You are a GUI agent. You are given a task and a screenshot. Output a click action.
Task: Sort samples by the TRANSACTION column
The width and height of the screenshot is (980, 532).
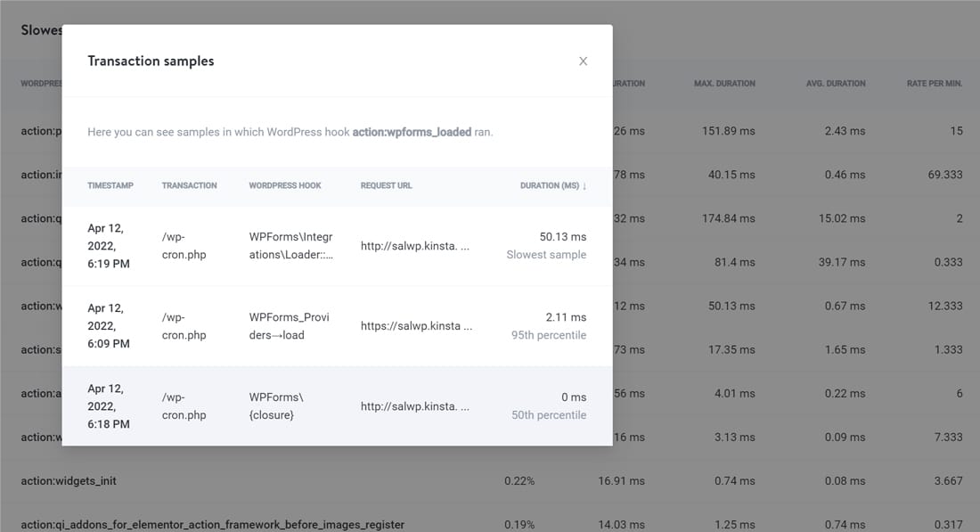[x=189, y=185]
